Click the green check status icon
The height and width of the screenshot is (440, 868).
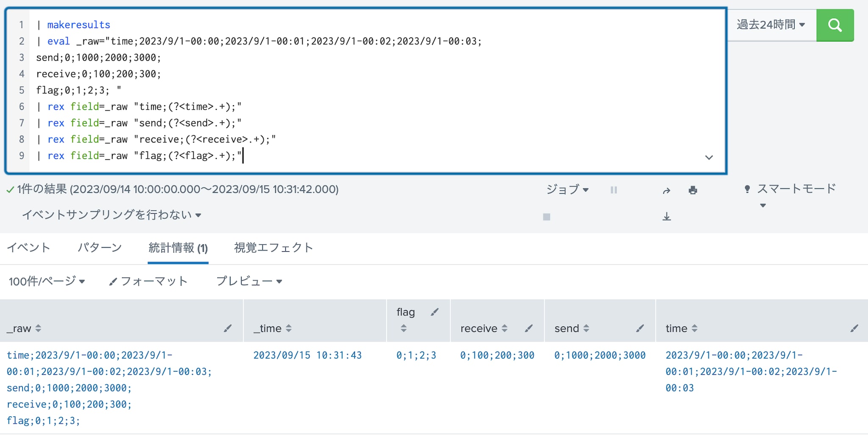pyautogui.click(x=10, y=190)
